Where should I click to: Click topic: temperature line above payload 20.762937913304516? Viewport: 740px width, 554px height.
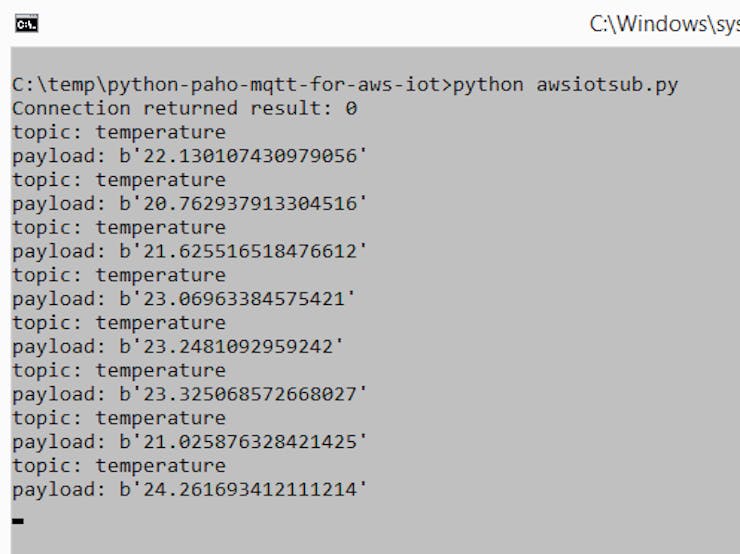pos(119,180)
